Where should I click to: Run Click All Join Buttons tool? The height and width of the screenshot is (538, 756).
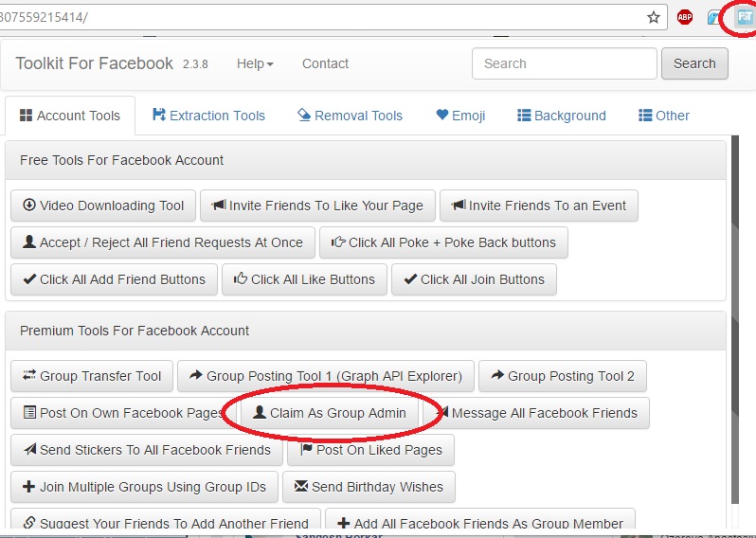point(474,279)
